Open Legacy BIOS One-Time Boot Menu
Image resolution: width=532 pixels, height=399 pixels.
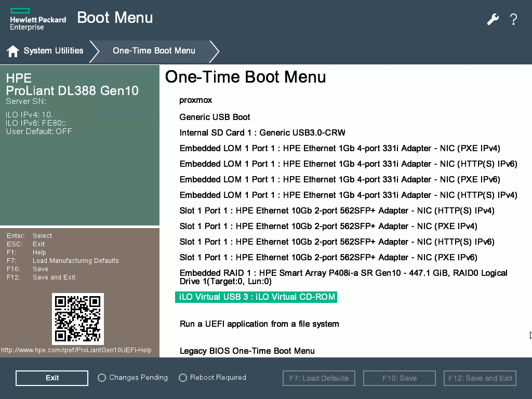(x=247, y=351)
